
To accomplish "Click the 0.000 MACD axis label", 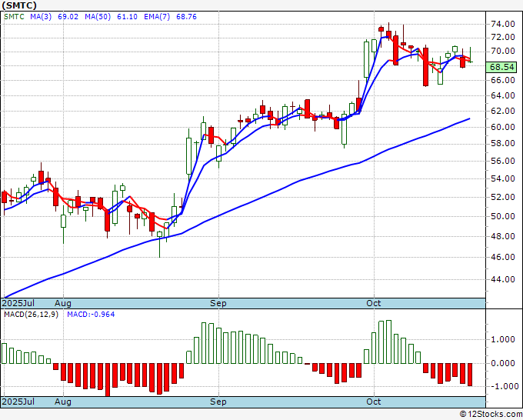I will point(503,363).
